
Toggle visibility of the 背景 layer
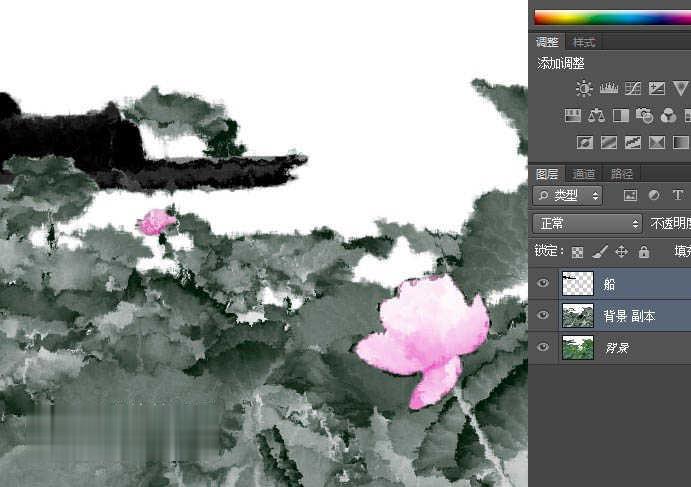[543, 347]
